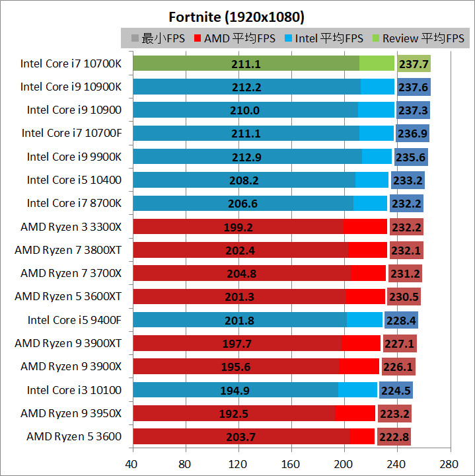Click the 226.1 average value for Ryzen 9 3900X
The width and height of the screenshot is (475, 476).
(x=398, y=367)
